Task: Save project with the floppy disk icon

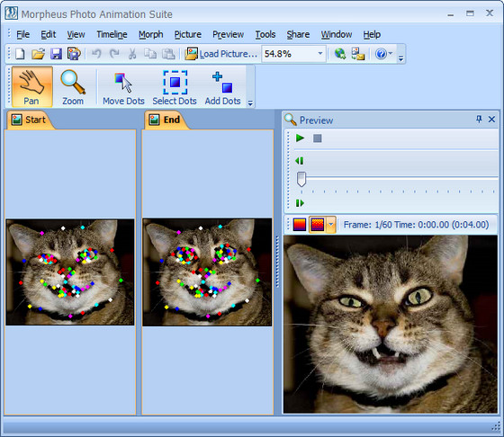Action: tap(56, 54)
